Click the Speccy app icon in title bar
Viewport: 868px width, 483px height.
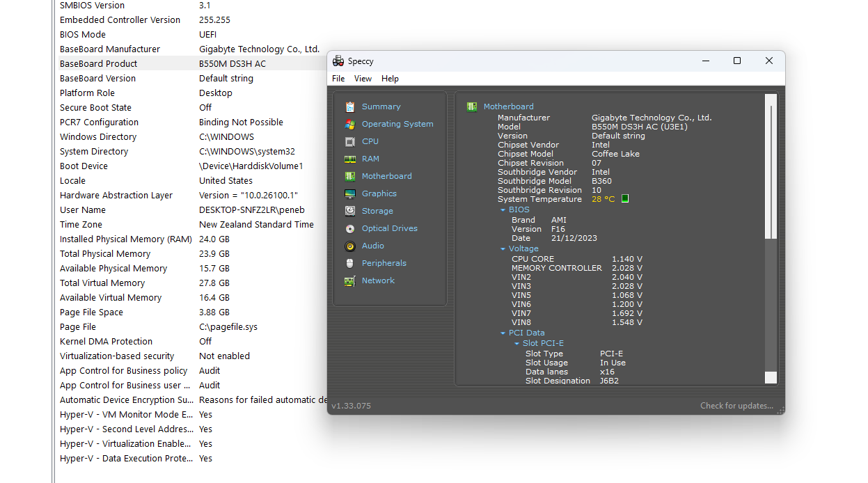click(x=338, y=61)
